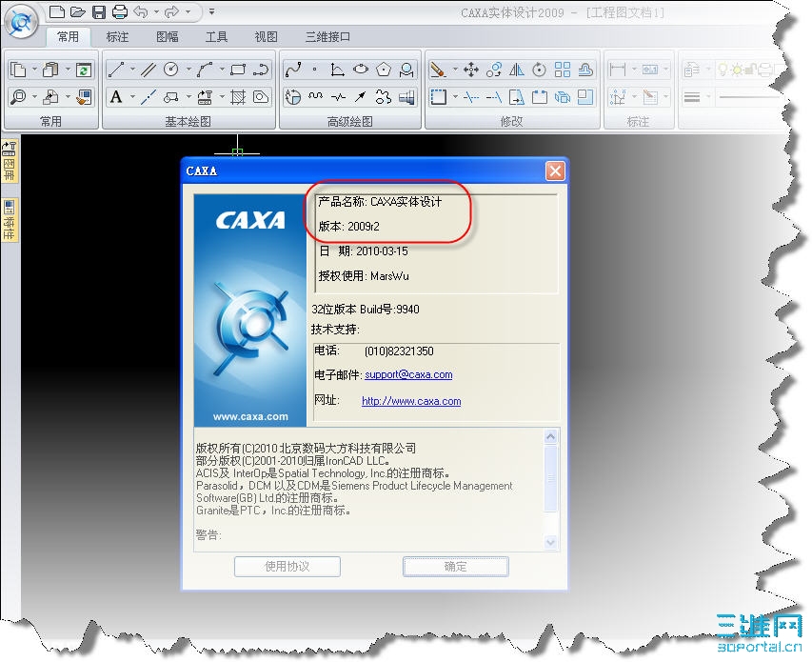Expand the Line tool dropdown arrow
This screenshot has width=812, height=662.
132,69
